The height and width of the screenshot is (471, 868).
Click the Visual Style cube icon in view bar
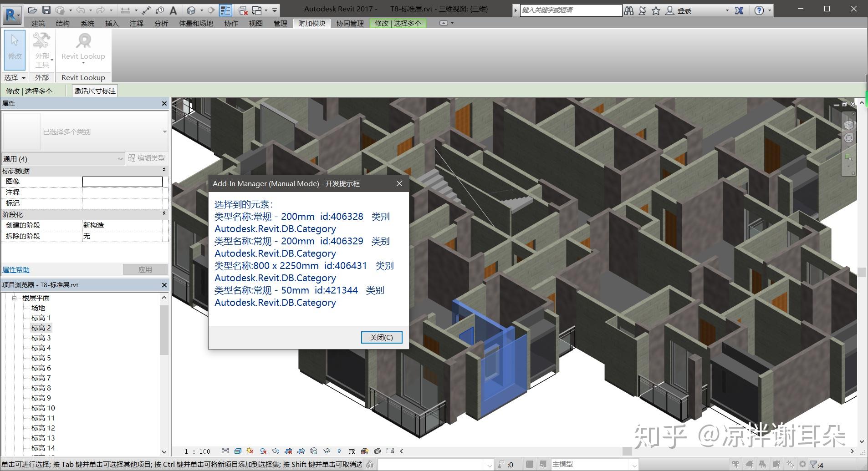[237, 451]
